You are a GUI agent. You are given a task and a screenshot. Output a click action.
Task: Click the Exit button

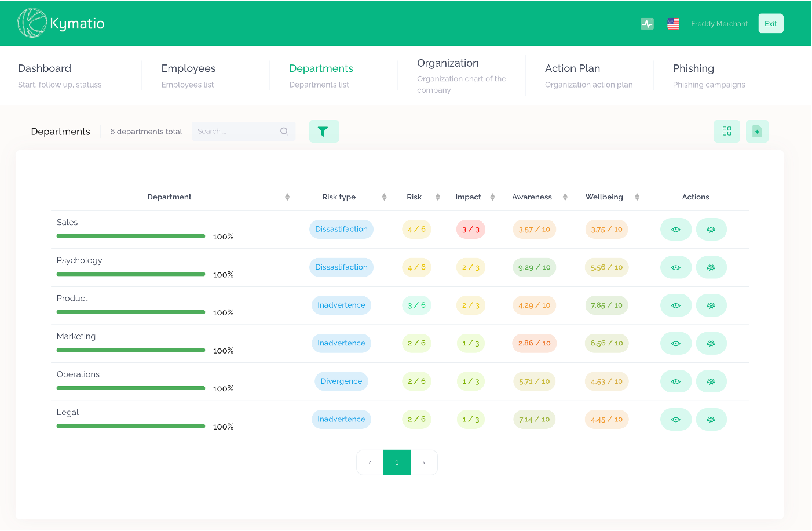pos(771,23)
